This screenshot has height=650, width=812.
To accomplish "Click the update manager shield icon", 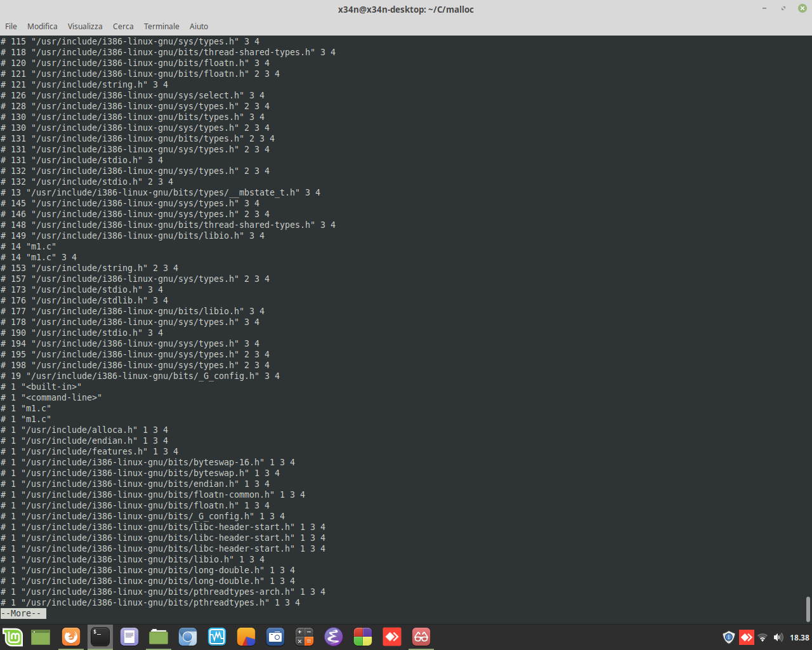I will point(728,637).
